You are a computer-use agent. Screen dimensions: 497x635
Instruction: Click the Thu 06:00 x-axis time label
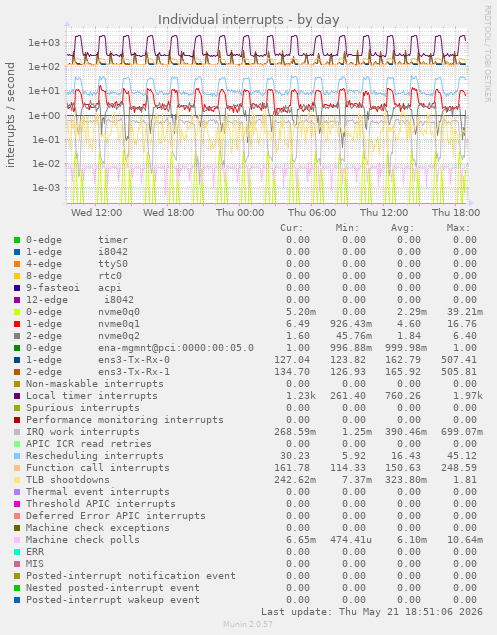(x=312, y=213)
